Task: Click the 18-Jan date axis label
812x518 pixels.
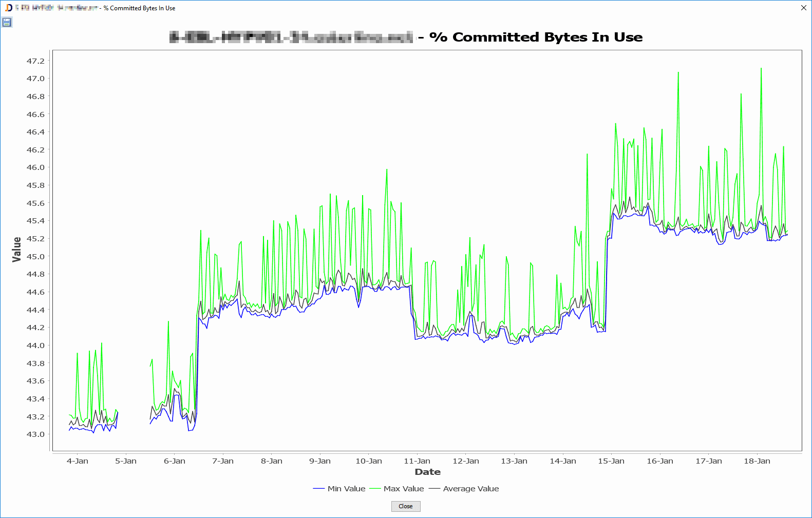Action: [757, 461]
